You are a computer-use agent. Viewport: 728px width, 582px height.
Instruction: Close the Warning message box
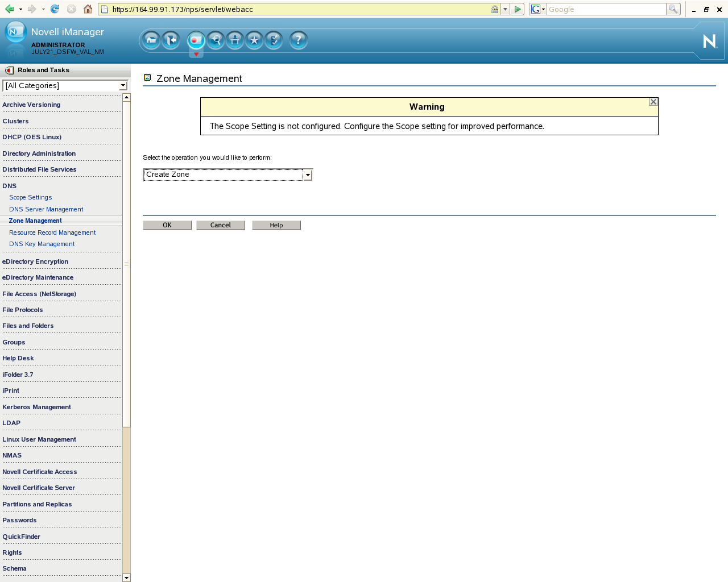tap(653, 102)
